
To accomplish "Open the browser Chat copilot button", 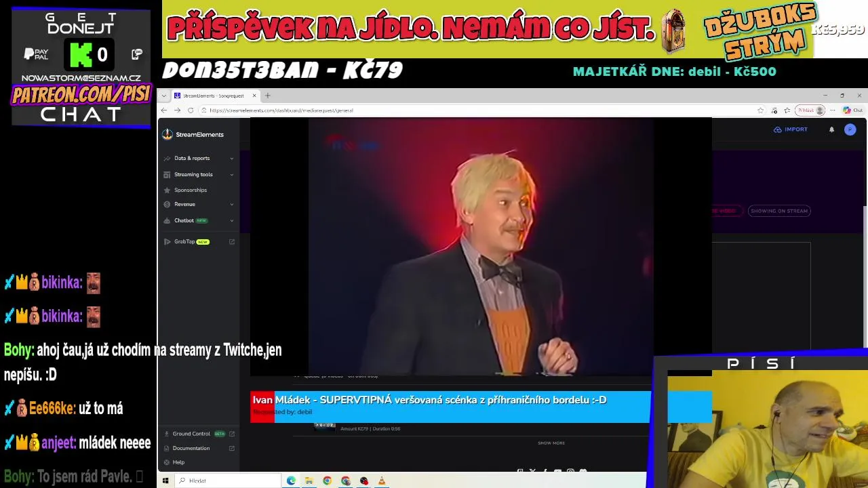I will click(852, 110).
